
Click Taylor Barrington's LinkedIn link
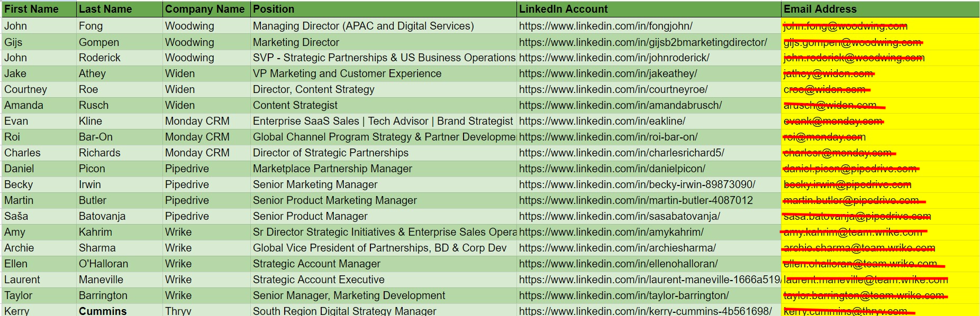click(623, 295)
